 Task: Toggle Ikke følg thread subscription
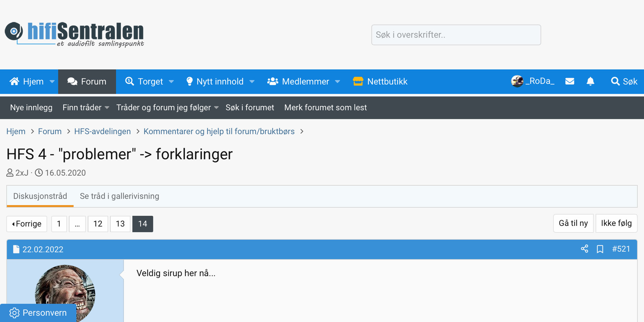click(x=616, y=223)
